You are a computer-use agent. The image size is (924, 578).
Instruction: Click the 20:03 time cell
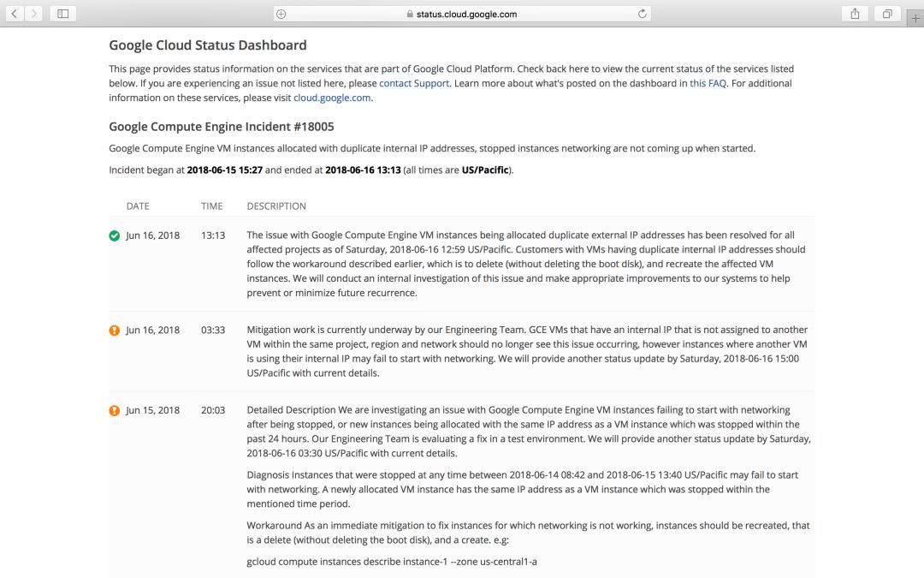(x=213, y=410)
